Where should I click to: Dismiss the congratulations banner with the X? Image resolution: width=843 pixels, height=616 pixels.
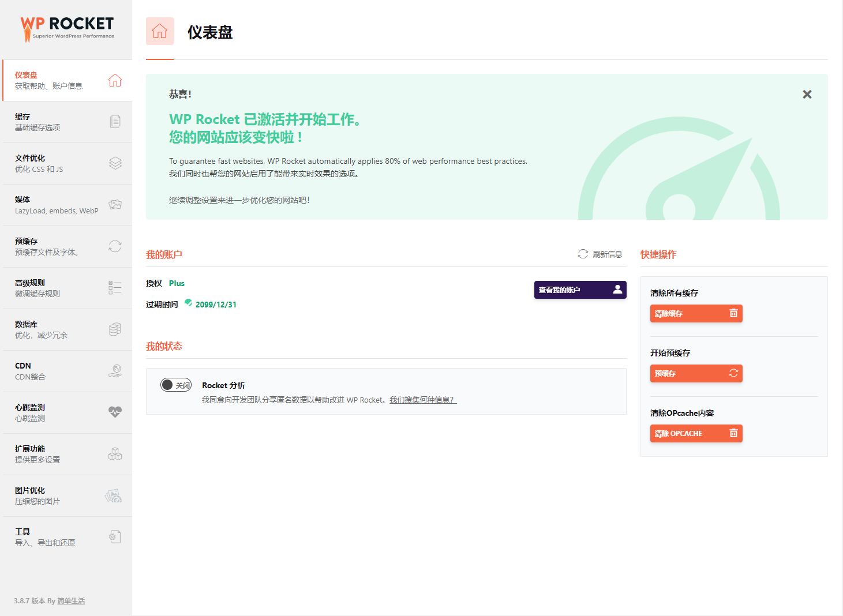(x=807, y=94)
